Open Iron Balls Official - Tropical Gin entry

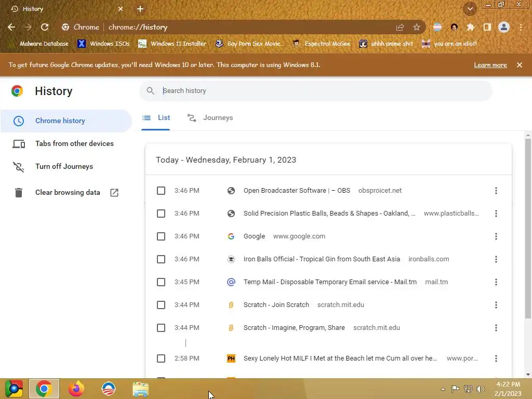tap(322, 259)
